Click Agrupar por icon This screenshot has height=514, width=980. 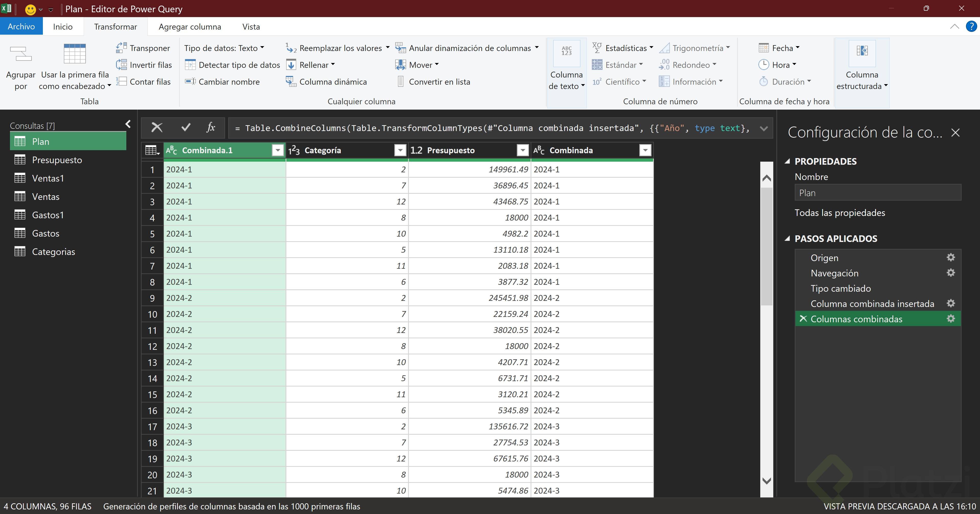tap(20, 54)
